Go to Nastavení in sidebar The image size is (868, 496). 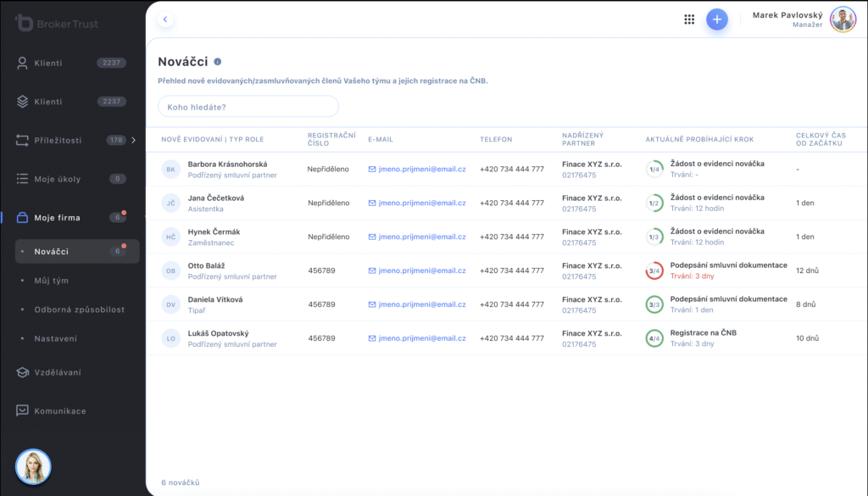(55, 338)
